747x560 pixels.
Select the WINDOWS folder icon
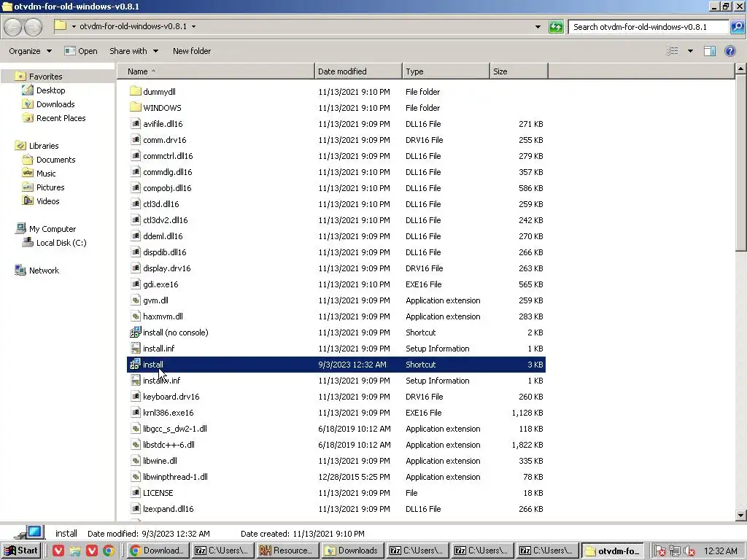(x=135, y=108)
